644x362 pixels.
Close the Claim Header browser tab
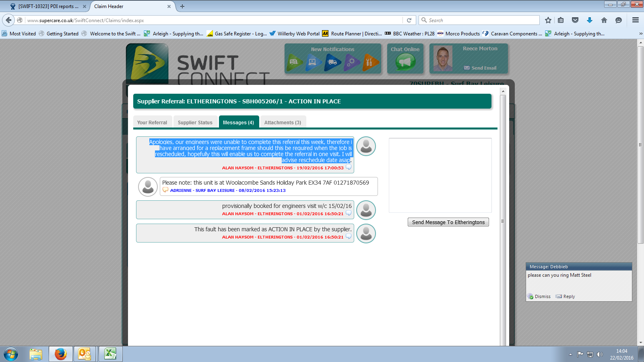169,6
